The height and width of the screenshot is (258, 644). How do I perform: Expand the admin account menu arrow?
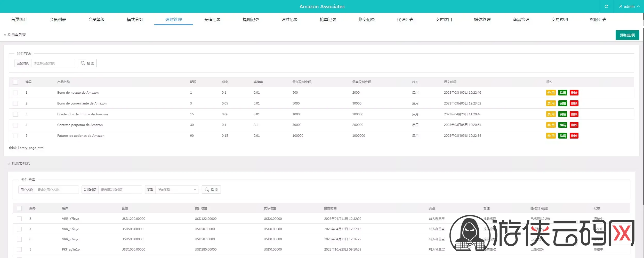click(638, 6)
